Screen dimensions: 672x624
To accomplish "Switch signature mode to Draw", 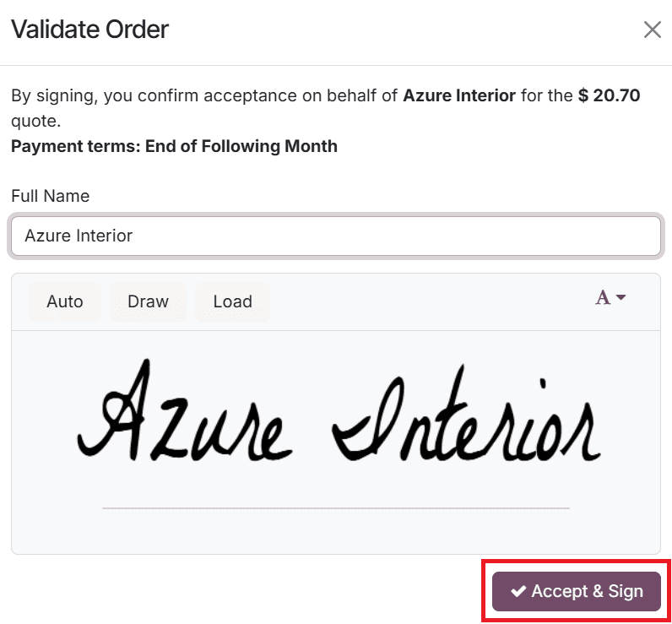I will [148, 301].
